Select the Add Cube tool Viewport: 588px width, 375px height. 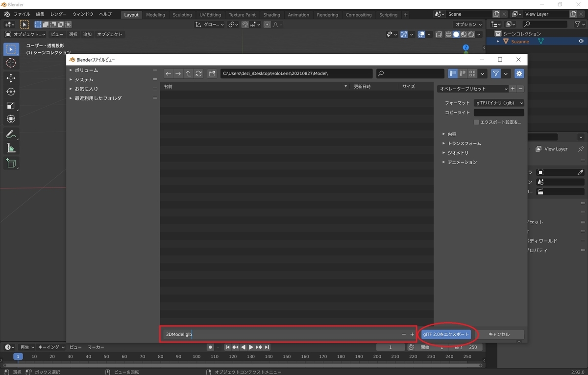pos(11,163)
